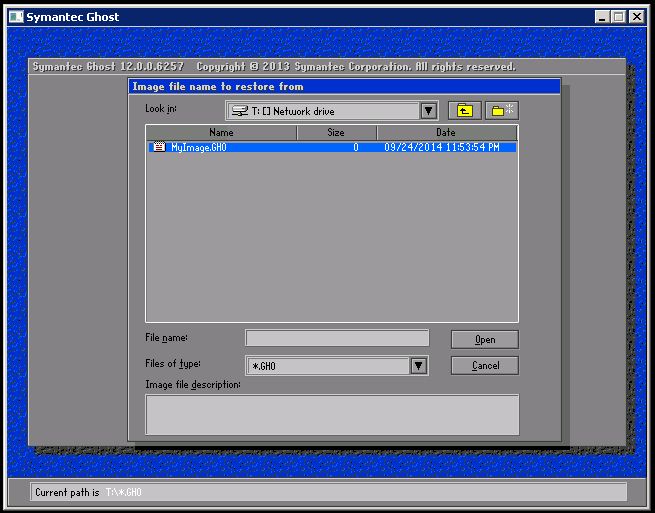
Task: Sort files by Date column header
Action: coord(447,132)
